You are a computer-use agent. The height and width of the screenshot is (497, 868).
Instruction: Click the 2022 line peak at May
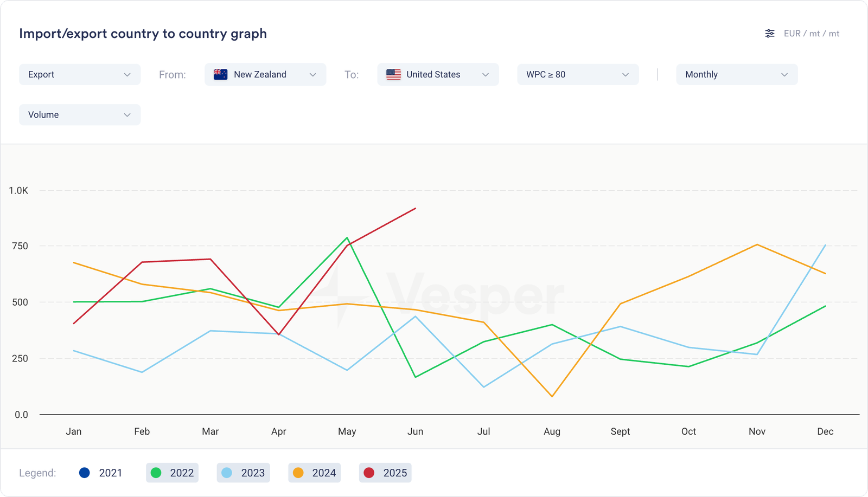[347, 238]
